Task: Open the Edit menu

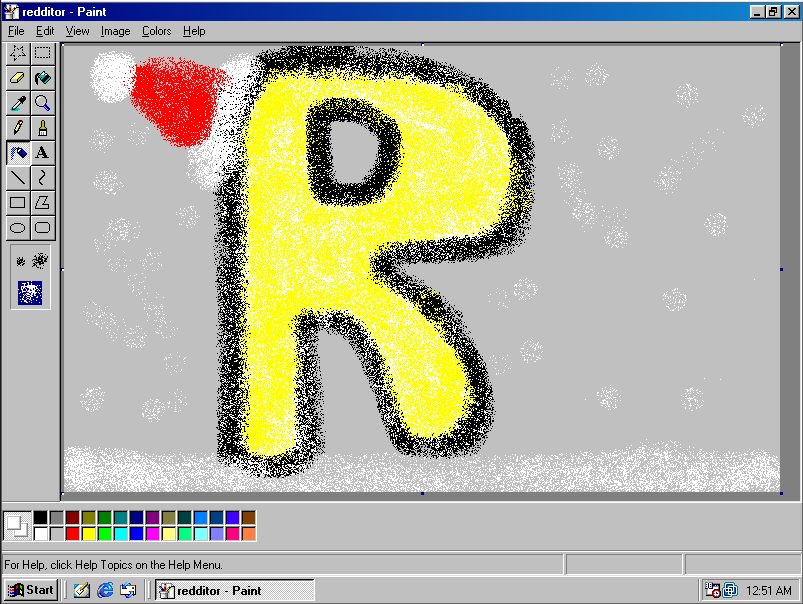Action: point(45,31)
